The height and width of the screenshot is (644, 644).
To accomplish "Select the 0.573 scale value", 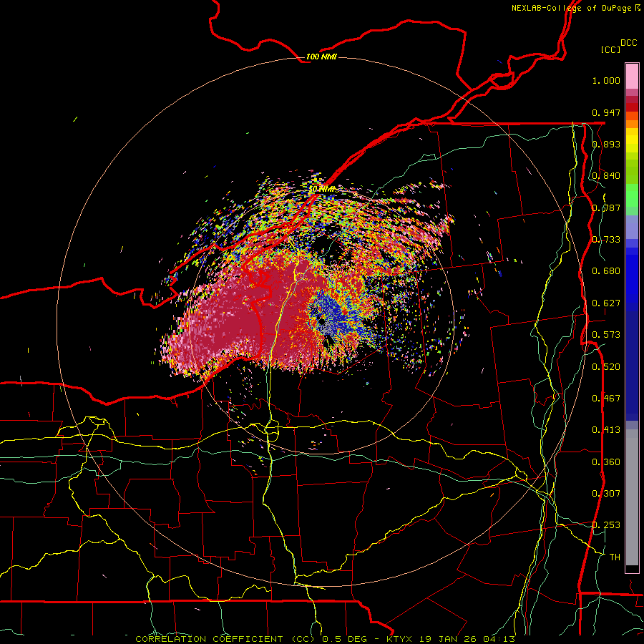I will 606,335.
